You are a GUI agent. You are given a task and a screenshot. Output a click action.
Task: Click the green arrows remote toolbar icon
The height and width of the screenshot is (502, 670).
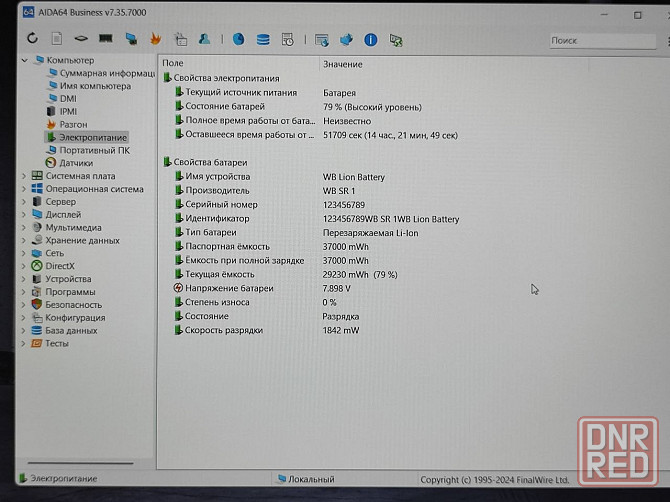pos(396,41)
